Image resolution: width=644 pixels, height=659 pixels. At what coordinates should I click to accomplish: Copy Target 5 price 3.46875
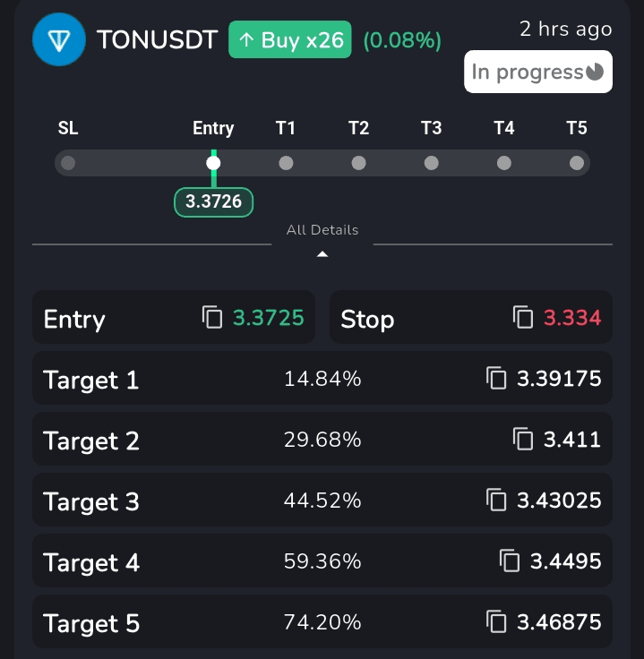[496, 621]
